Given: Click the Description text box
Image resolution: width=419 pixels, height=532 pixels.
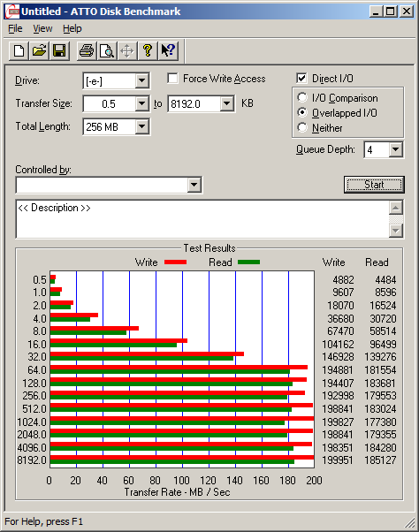Looking at the screenshot, I should point(202,219).
